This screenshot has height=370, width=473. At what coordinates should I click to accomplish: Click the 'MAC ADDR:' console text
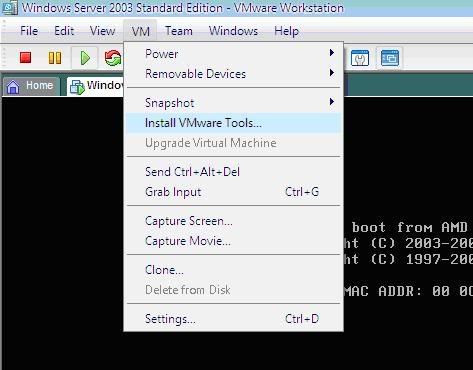pos(383,291)
